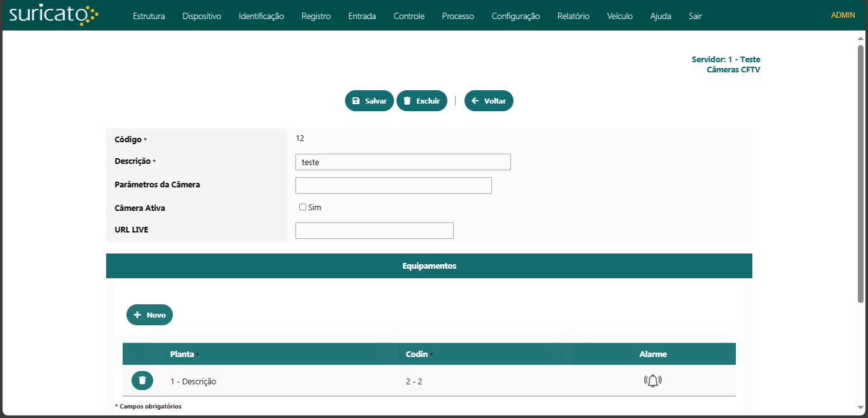The width and height of the screenshot is (868, 418).
Task: Click the URL LIVE input field
Action: [x=374, y=231]
